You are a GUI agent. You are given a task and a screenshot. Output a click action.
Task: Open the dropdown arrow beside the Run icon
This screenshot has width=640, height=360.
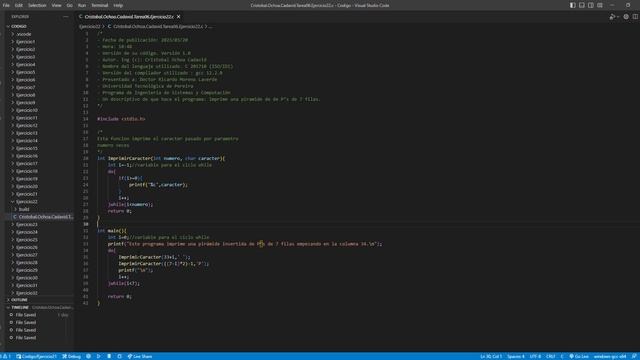(618, 17)
